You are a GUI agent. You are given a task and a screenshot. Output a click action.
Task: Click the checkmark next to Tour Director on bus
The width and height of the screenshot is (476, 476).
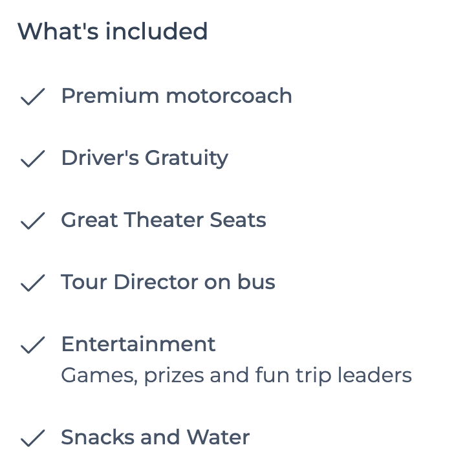33,283
